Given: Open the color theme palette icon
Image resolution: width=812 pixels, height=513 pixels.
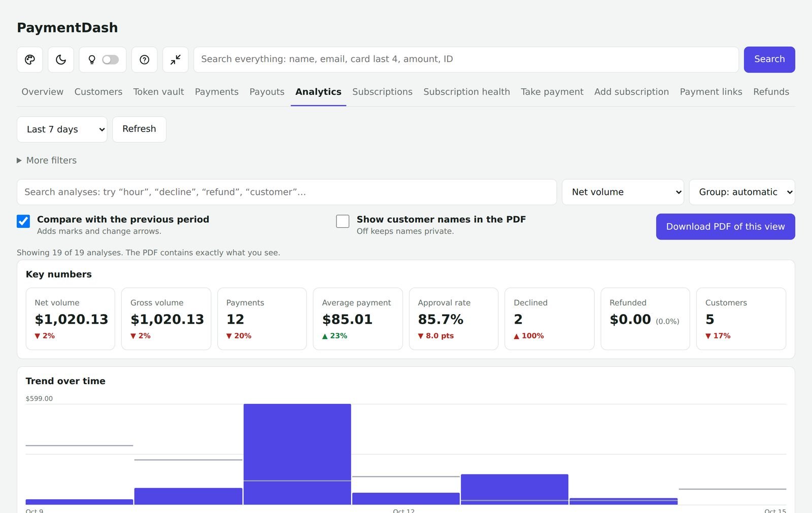Looking at the screenshot, I should (30, 60).
